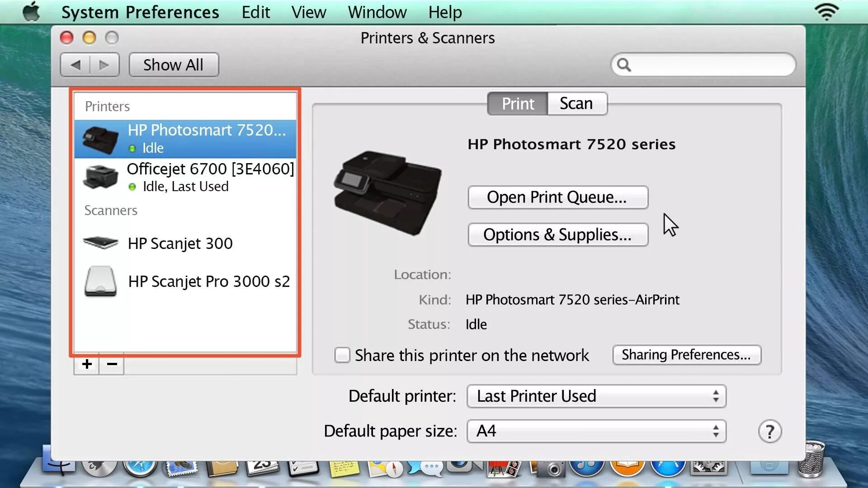
Task: Click Options & Supplies button
Action: click(558, 235)
